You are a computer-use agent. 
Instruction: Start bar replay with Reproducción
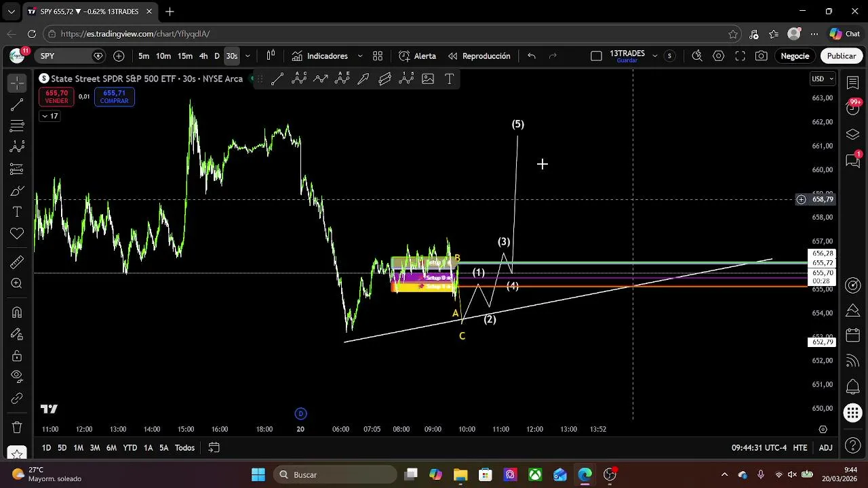[x=479, y=56]
